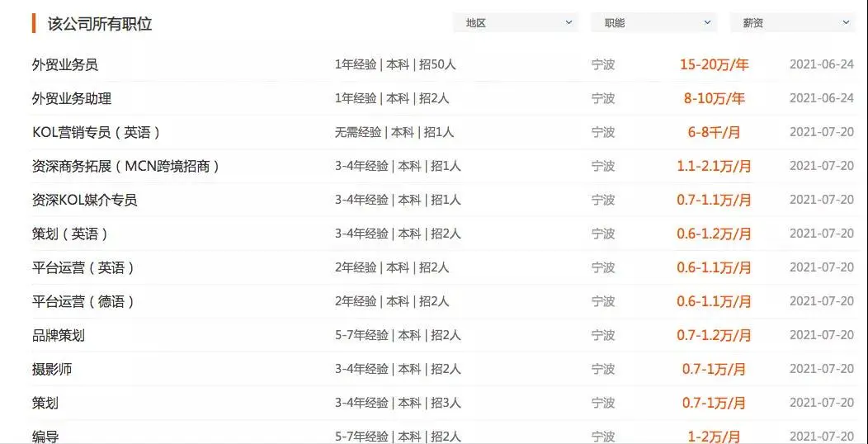Open the 外贸业务员 job listing

[x=65, y=64]
